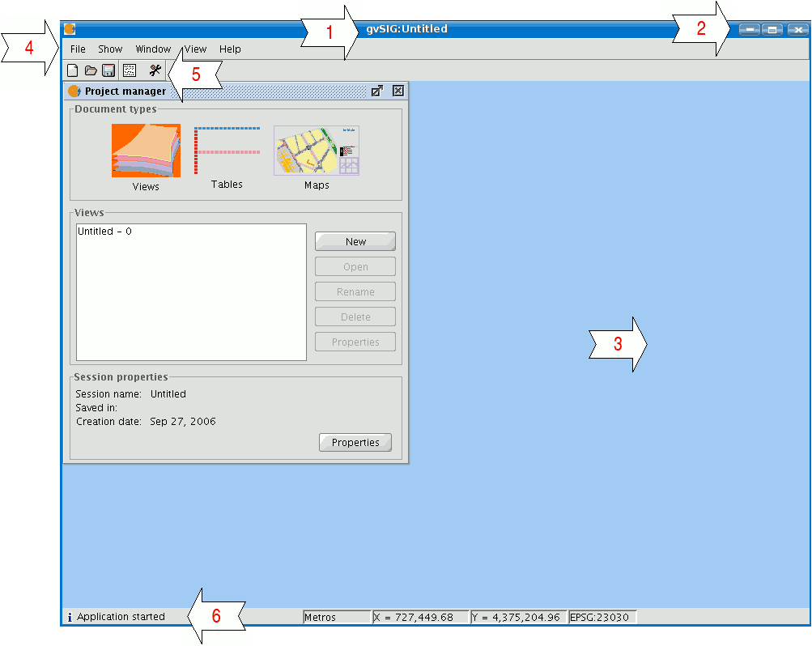The image size is (812, 646).
Task: Select 'Untitled - 0' in the views list
Action: (104, 232)
